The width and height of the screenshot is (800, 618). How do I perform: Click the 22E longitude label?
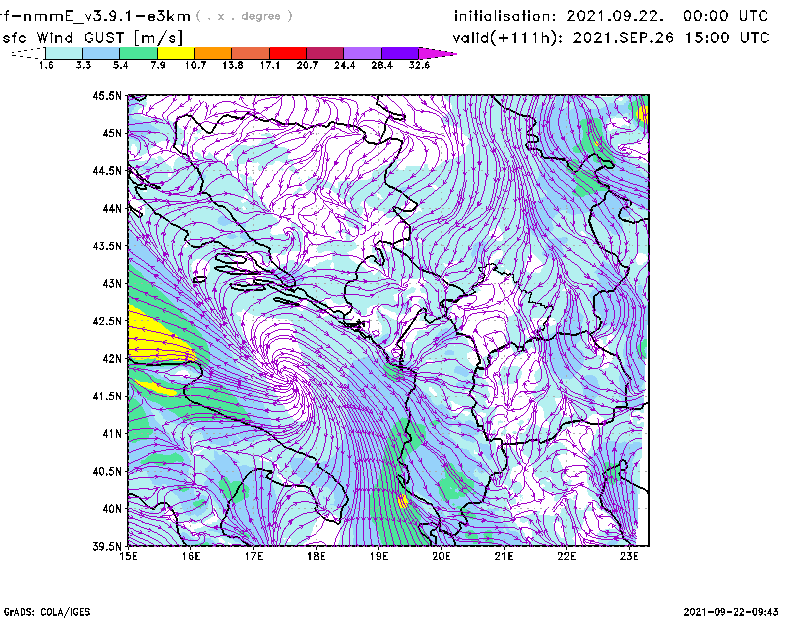[x=566, y=556]
